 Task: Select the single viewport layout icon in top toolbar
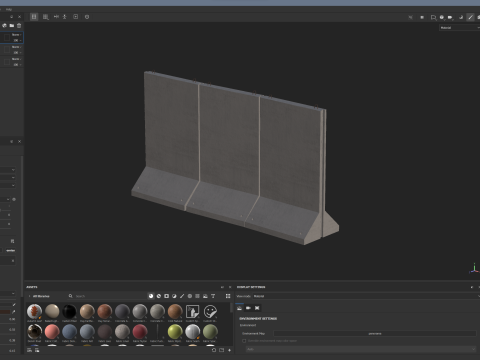click(34, 17)
